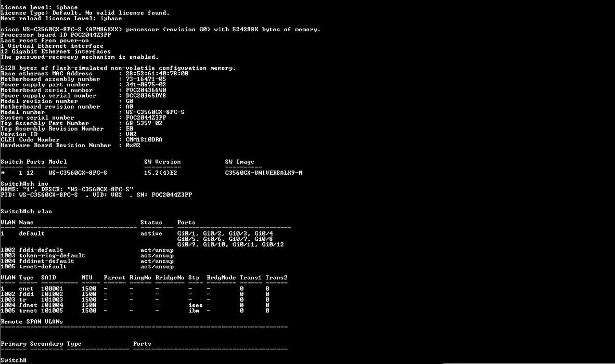
Task: Click the 'RingNo' column header
Action: [140, 278]
